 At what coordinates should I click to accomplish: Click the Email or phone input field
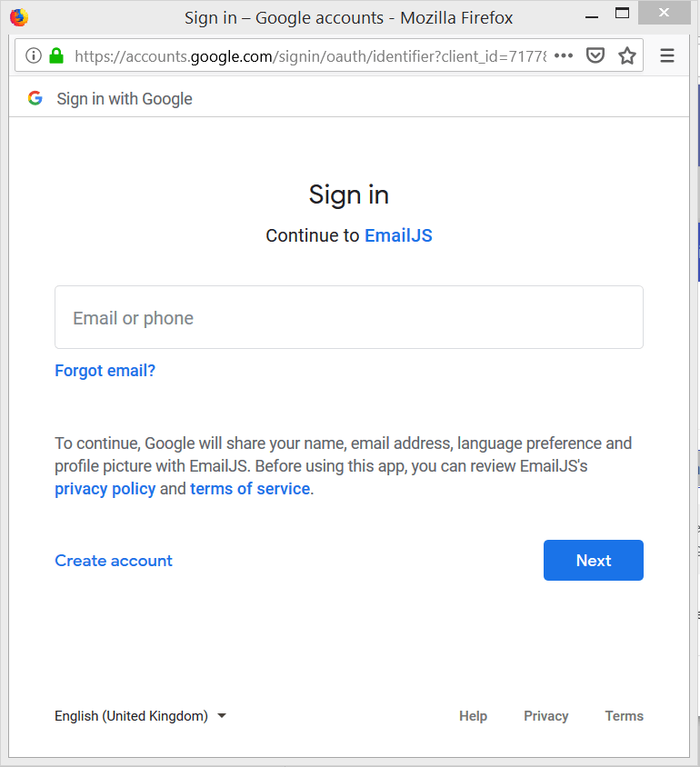click(348, 317)
